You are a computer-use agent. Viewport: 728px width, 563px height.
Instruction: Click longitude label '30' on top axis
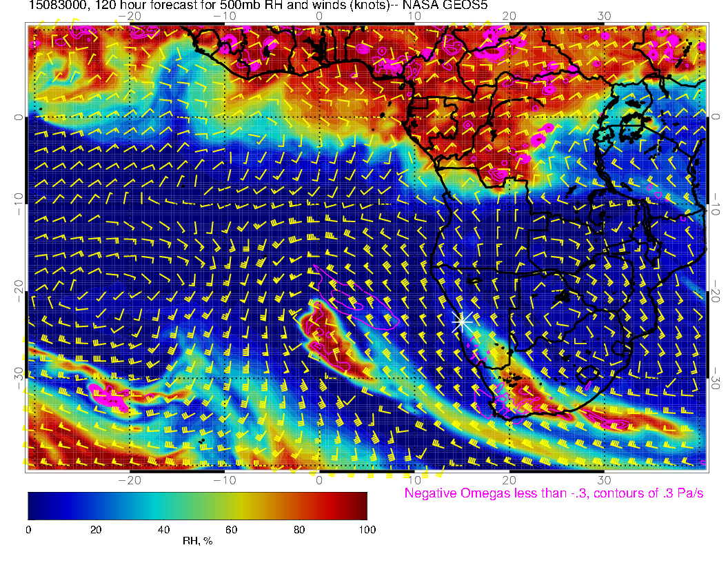click(604, 17)
